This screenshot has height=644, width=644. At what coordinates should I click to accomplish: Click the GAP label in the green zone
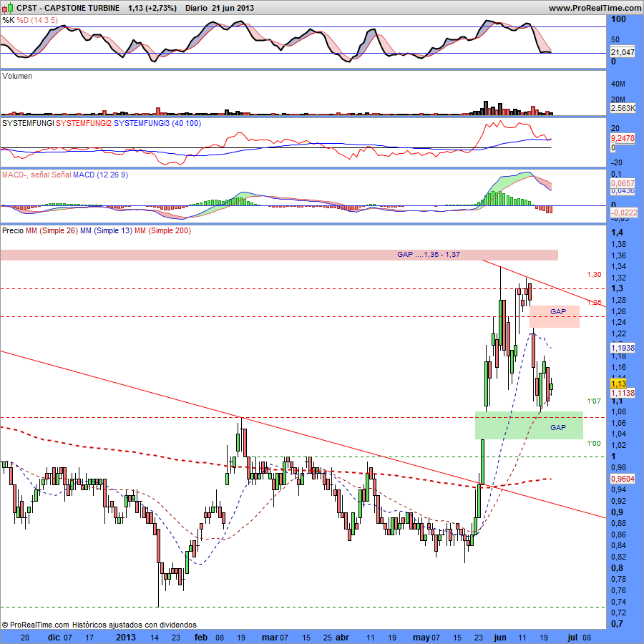(557, 428)
